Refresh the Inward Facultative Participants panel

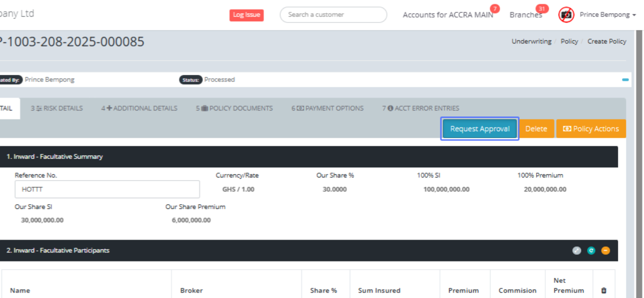pyautogui.click(x=591, y=250)
